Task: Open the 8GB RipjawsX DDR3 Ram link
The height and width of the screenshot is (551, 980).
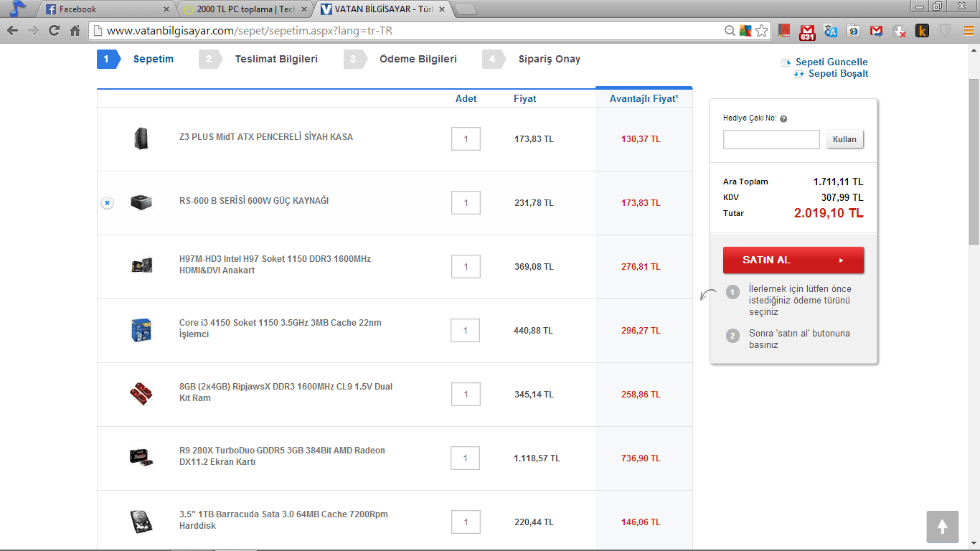Action: click(x=286, y=392)
